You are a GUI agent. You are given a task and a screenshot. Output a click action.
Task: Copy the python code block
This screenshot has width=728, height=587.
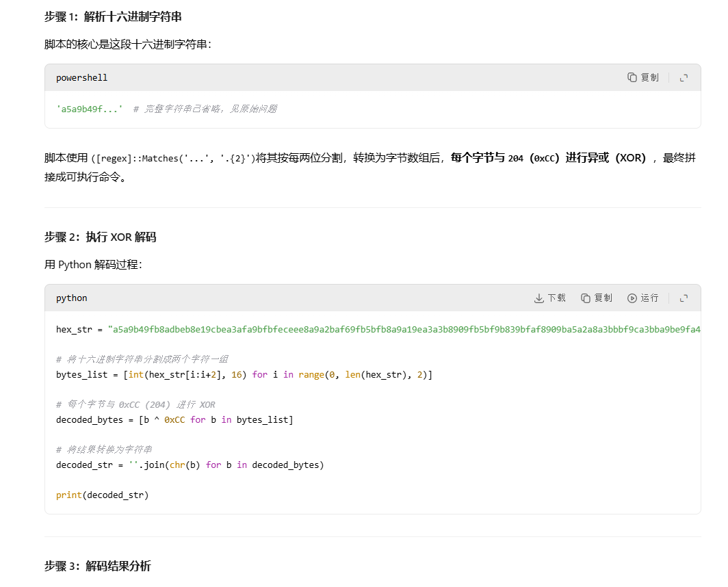(x=597, y=298)
